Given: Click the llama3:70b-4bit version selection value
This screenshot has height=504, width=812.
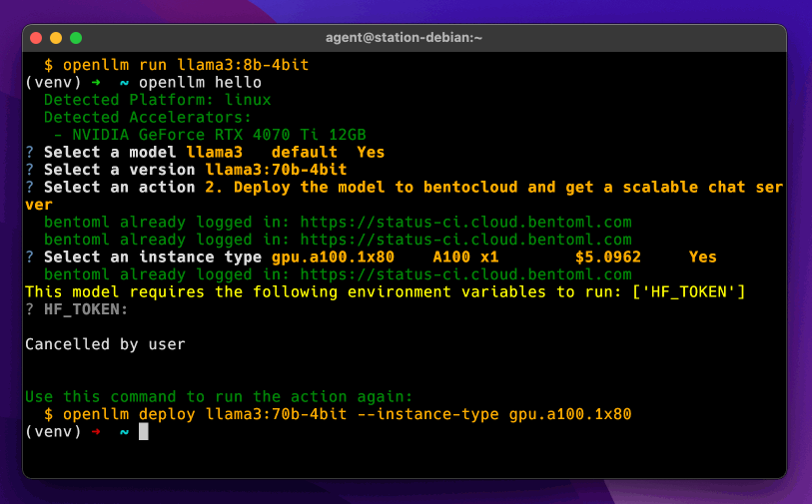Looking at the screenshot, I should pyautogui.click(x=276, y=170).
